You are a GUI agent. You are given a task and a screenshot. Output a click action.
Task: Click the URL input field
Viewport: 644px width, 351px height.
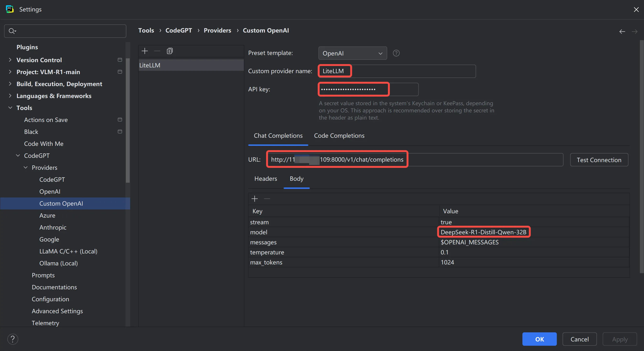tap(415, 160)
